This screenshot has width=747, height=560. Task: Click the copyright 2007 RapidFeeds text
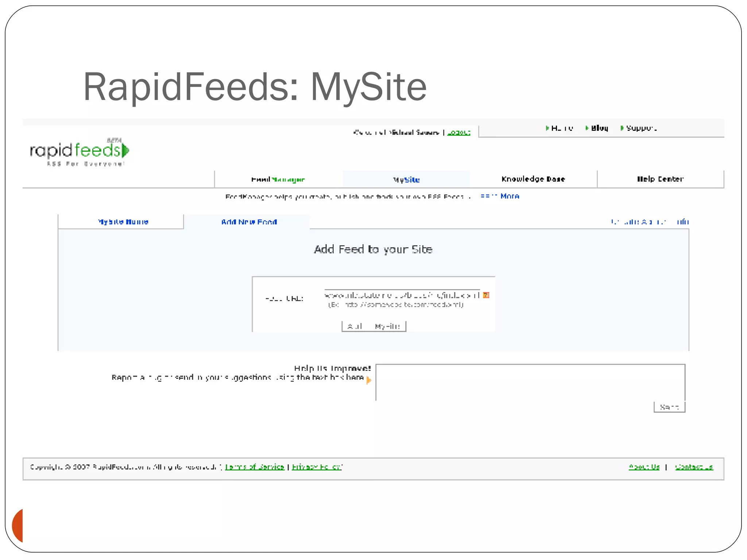[x=123, y=467]
